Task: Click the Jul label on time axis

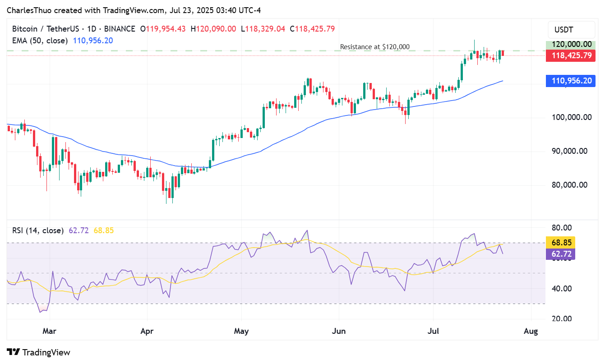Action: pyautogui.click(x=433, y=332)
